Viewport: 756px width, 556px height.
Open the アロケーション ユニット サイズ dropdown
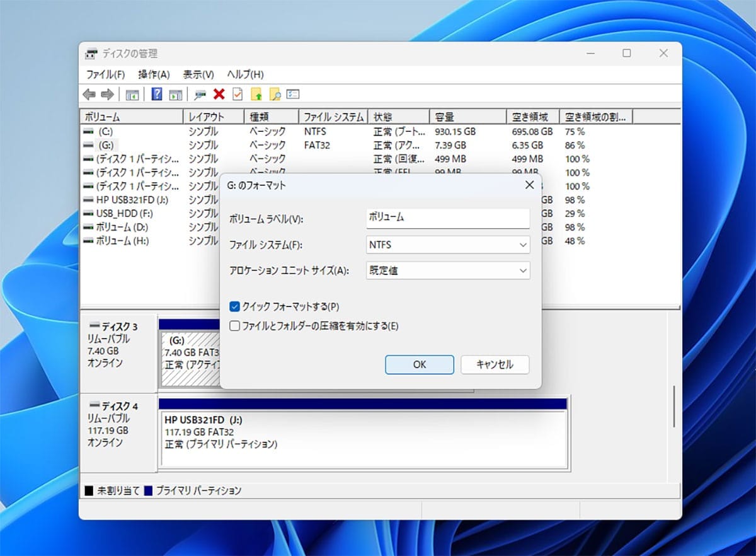(447, 270)
